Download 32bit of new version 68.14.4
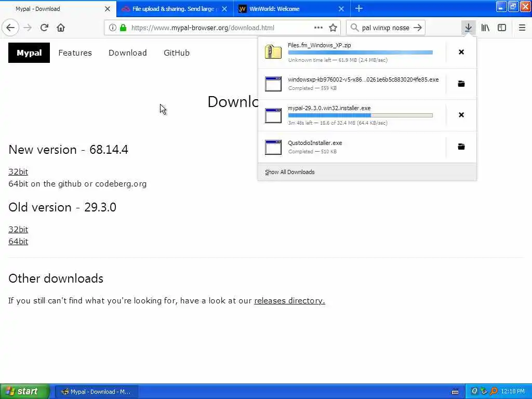Image resolution: width=532 pixels, height=399 pixels. 18,171
